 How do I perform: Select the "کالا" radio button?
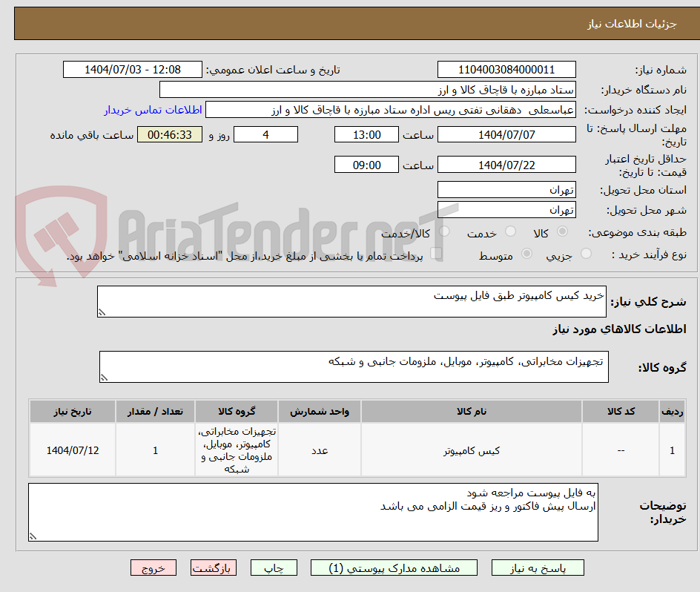(x=563, y=231)
